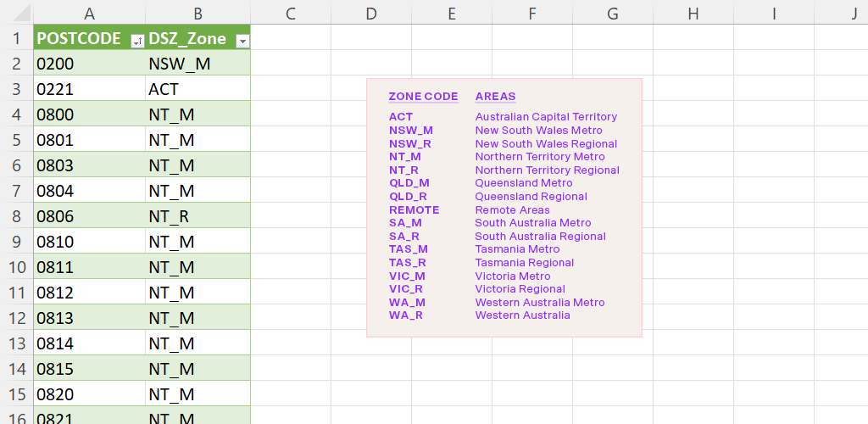Click Northern Territory Metro legend text
The height and width of the screenshot is (424, 868).
point(540,157)
